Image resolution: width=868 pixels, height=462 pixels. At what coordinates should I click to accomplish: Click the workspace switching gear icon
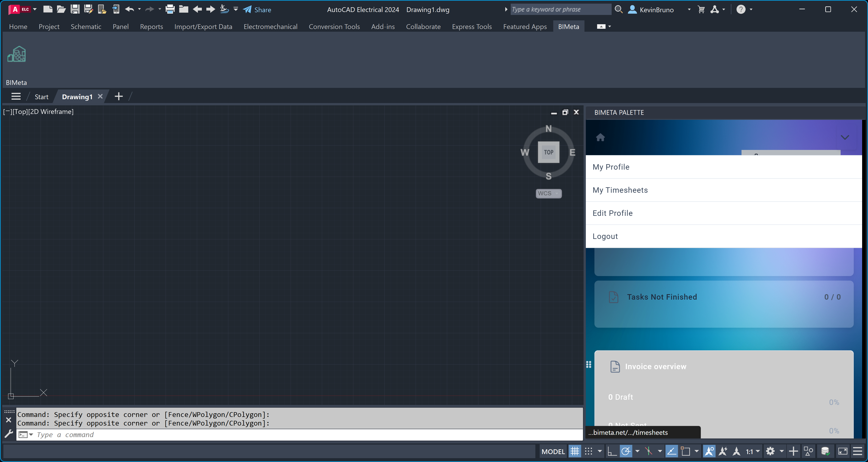(x=770, y=451)
